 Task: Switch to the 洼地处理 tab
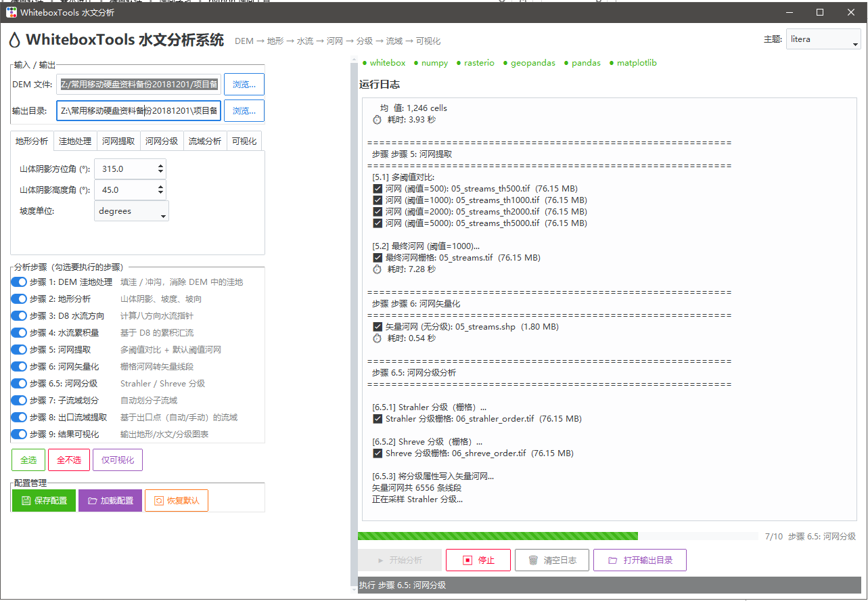75,141
